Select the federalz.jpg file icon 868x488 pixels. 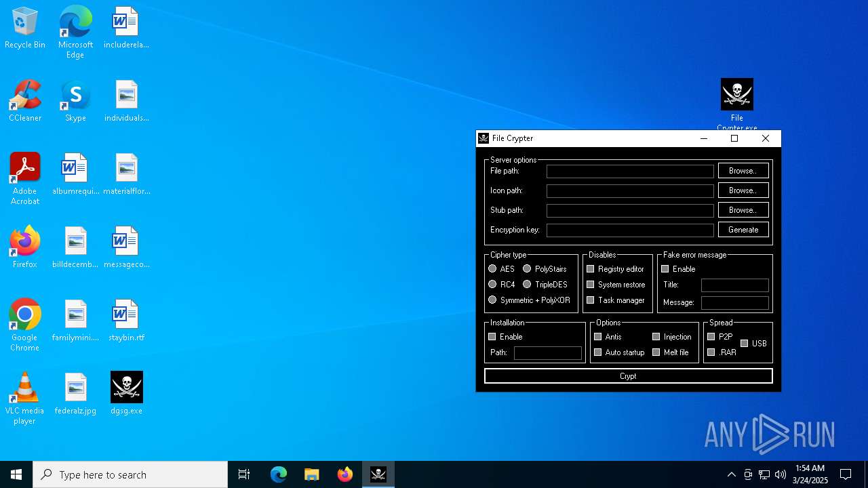[75, 394]
